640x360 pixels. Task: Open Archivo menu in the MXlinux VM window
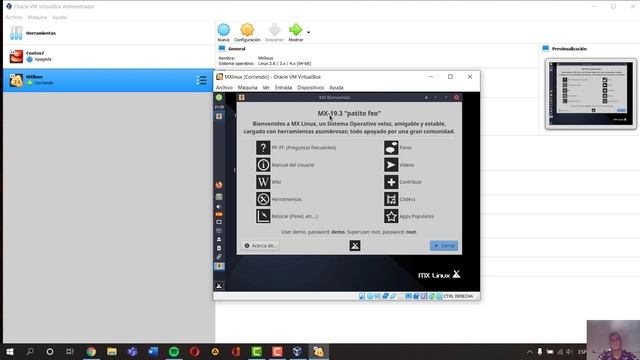click(x=224, y=87)
